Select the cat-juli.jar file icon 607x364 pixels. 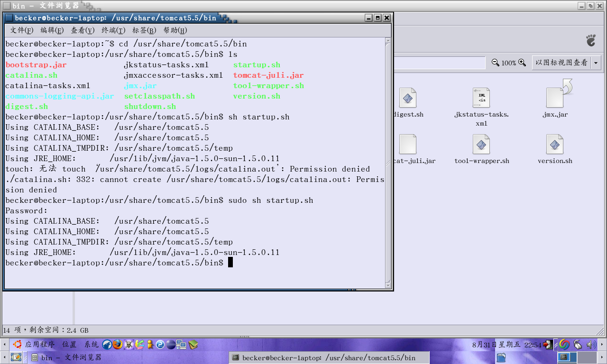click(408, 145)
